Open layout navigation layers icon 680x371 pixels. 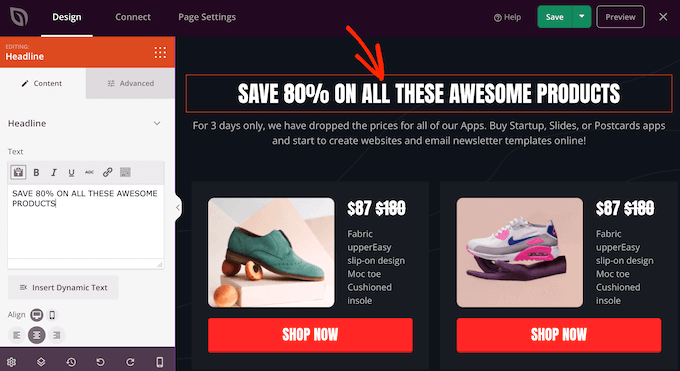pyautogui.click(x=41, y=362)
